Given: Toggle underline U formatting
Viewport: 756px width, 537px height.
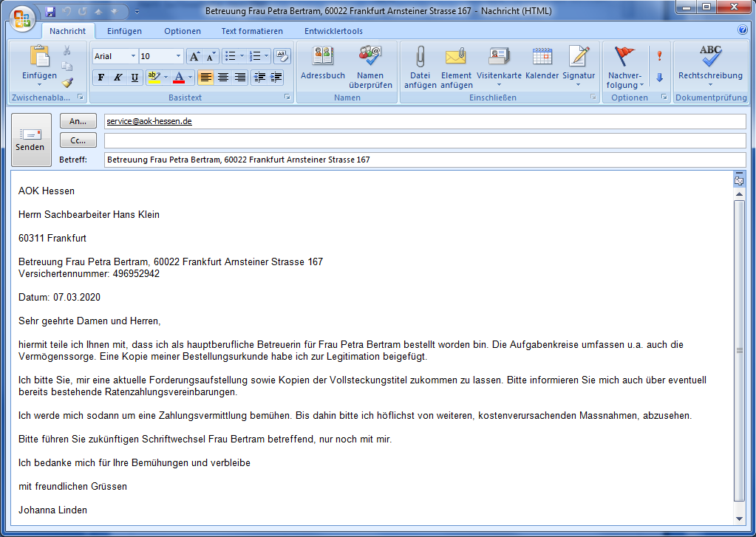Looking at the screenshot, I should point(134,77).
